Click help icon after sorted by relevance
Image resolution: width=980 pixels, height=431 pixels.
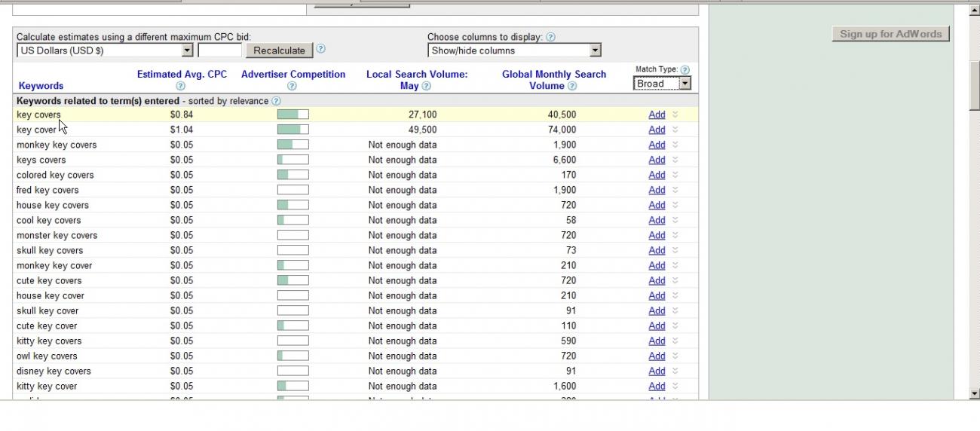click(276, 101)
